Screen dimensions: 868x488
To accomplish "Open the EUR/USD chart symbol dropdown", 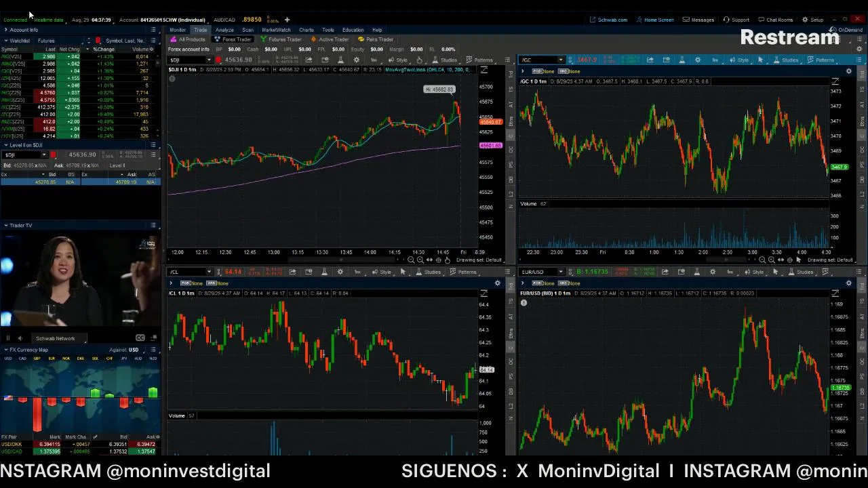I will 560,272.
